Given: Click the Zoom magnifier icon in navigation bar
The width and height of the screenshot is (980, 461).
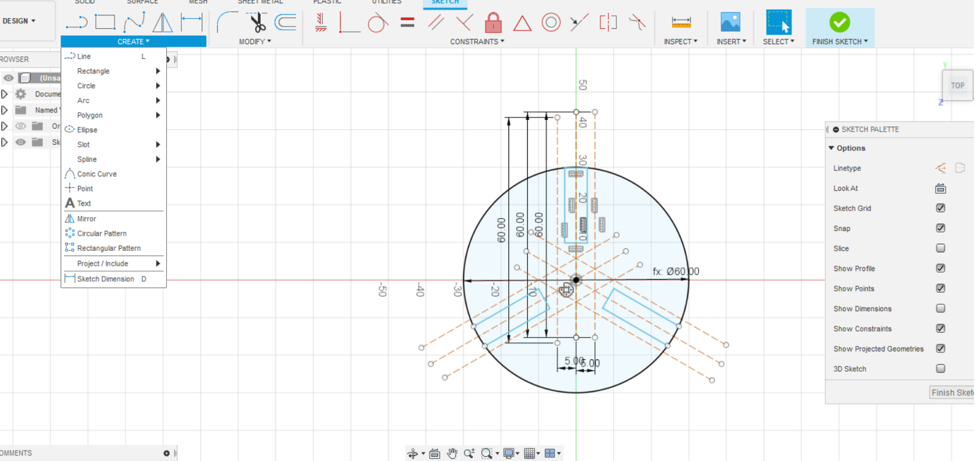Looking at the screenshot, I should (469, 453).
